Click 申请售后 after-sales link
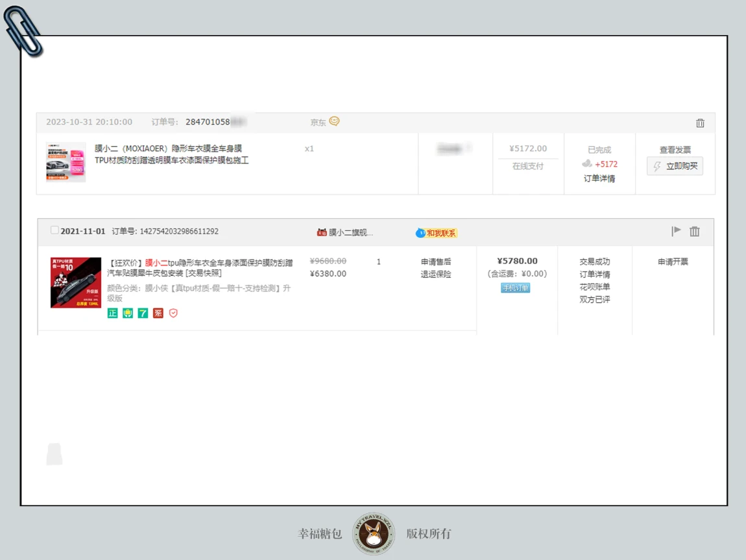Screen dimensions: 746x560 click(x=436, y=262)
